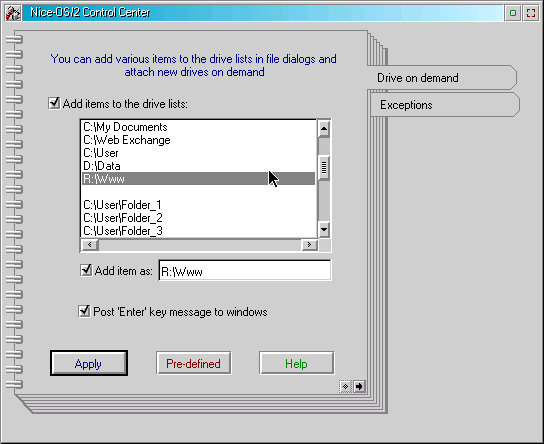The width and height of the screenshot is (544, 444).
Task: Click the list's scroll down arrow
Action: pyautogui.click(x=324, y=229)
